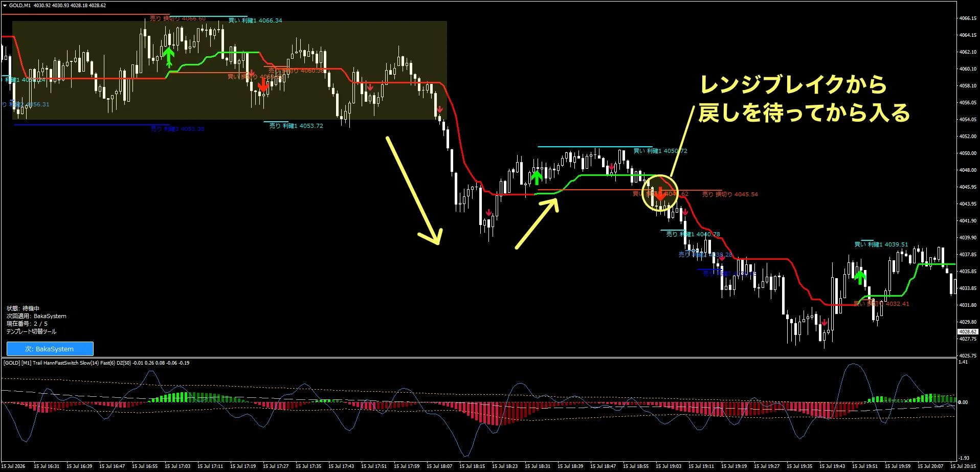
Task: Click the small pink arrow at range box edge
Action: click(439, 110)
